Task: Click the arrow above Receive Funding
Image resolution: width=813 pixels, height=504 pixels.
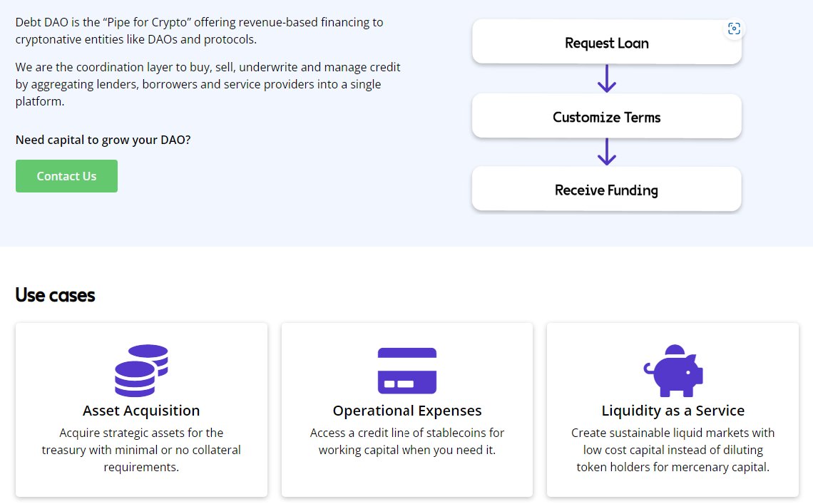Action: (606, 153)
